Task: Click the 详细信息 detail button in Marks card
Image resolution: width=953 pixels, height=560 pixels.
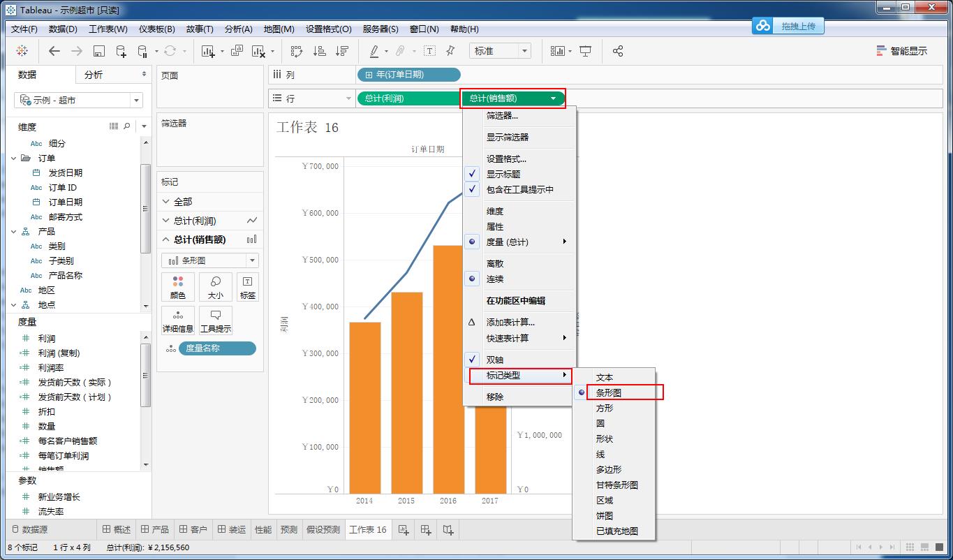Action: 178,320
